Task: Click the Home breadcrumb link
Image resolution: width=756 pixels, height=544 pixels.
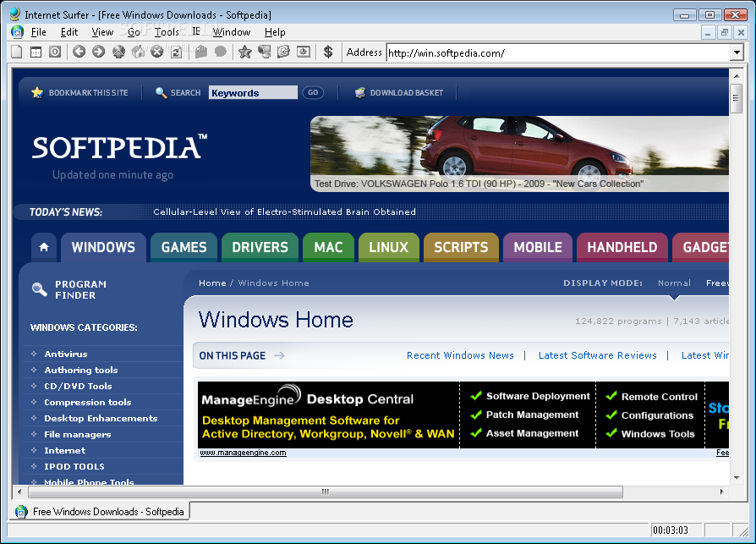Action: [212, 283]
